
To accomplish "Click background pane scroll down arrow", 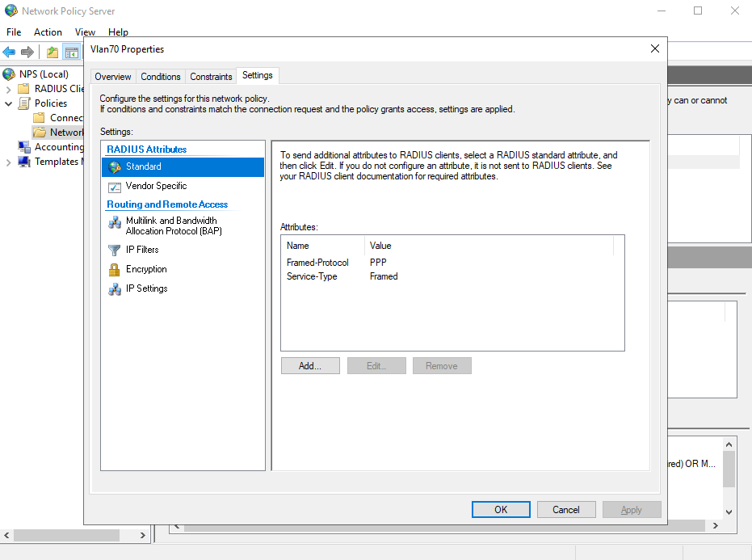I will (x=729, y=512).
